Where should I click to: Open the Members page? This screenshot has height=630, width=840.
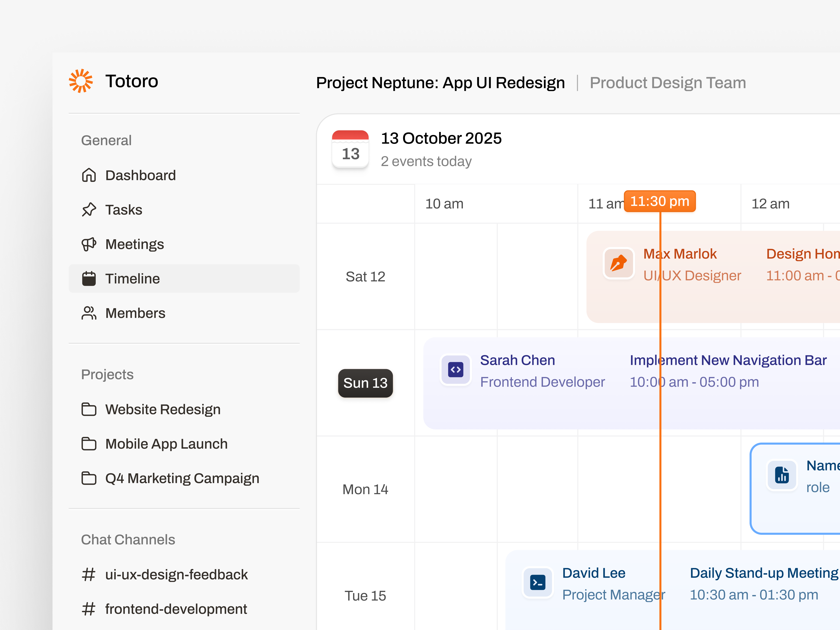pyautogui.click(x=184, y=313)
